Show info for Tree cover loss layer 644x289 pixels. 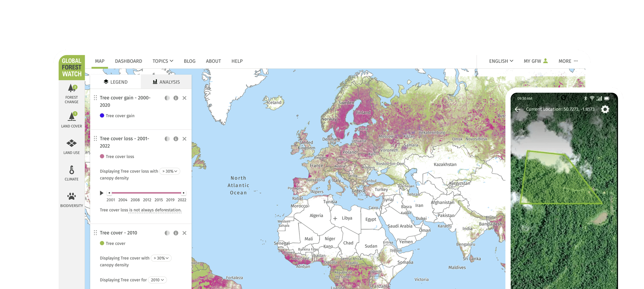click(176, 139)
